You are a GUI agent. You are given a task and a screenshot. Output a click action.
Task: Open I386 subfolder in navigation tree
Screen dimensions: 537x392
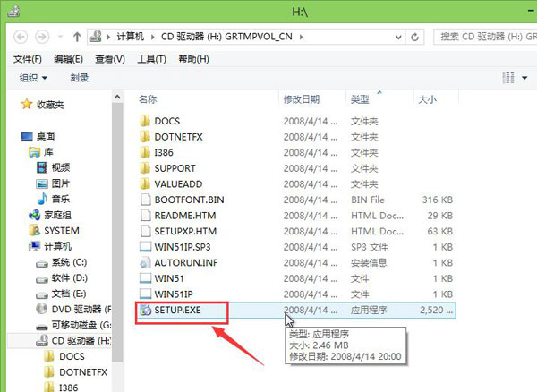pyautogui.click(x=69, y=388)
